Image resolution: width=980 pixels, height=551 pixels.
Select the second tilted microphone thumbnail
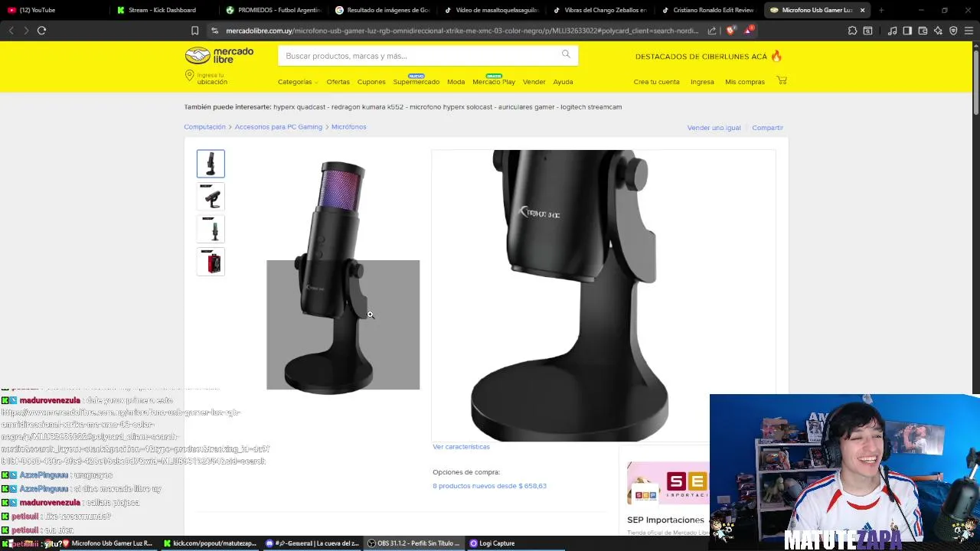pyautogui.click(x=211, y=197)
